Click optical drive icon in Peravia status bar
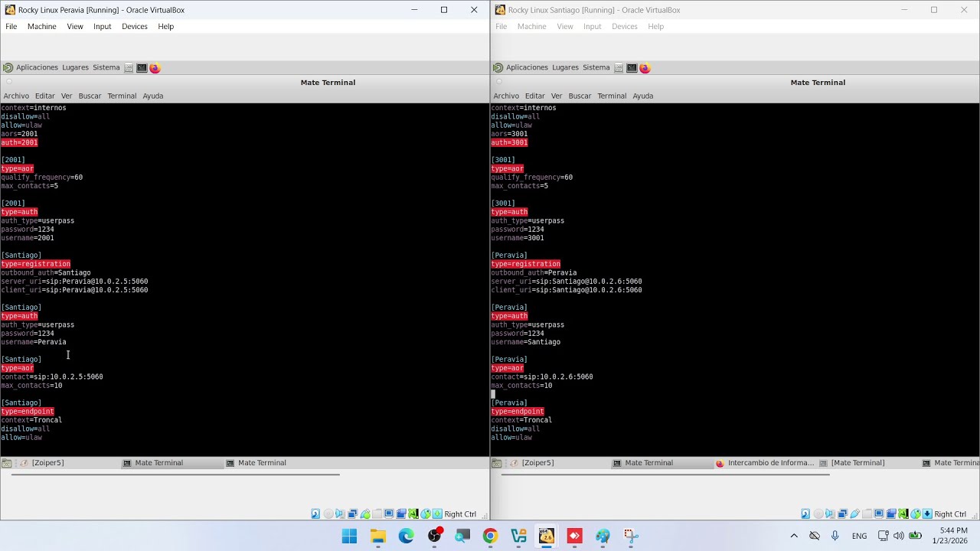 328,514
